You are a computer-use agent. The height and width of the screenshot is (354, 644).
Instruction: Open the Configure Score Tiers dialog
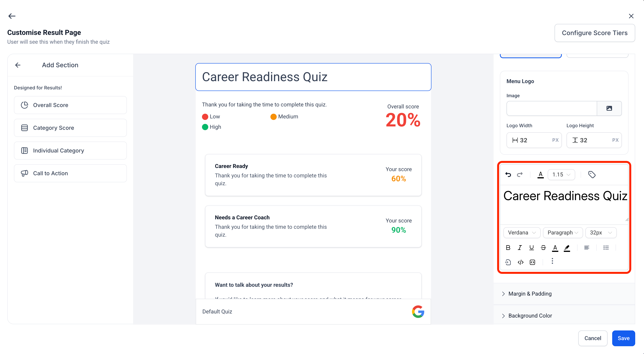[595, 33]
